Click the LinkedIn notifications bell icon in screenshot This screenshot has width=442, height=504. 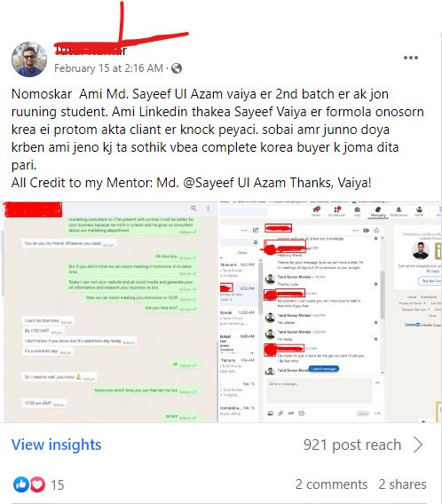click(x=399, y=210)
